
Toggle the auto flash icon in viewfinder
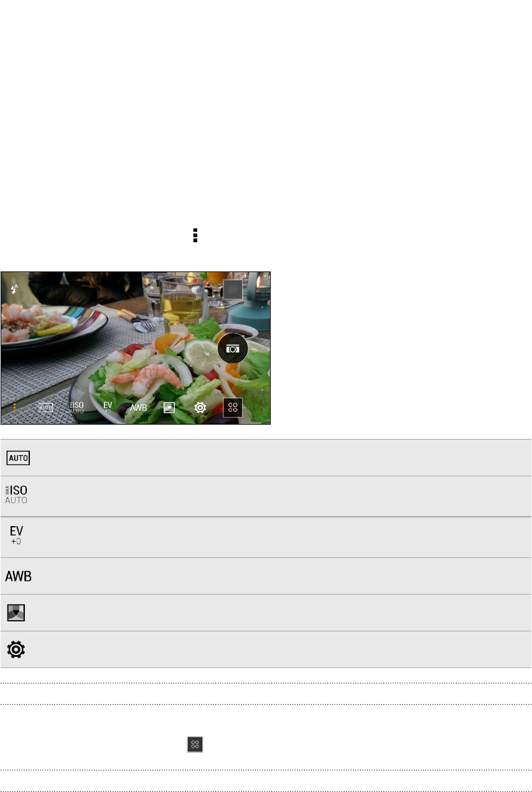coord(14,290)
